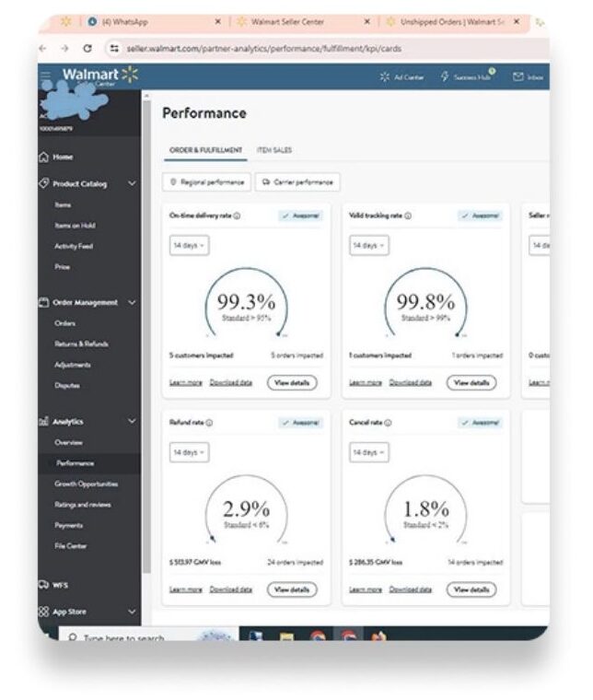The width and height of the screenshot is (593, 700).
Task: Click the Analytics chart icon
Action: (x=43, y=421)
